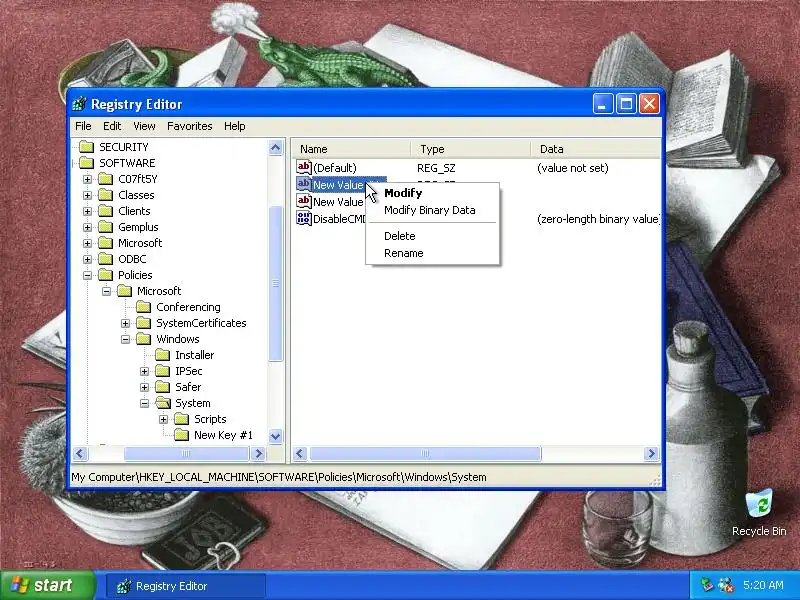800x600 pixels.
Task: Click the Installer folder icon
Action: (x=163, y=355)
